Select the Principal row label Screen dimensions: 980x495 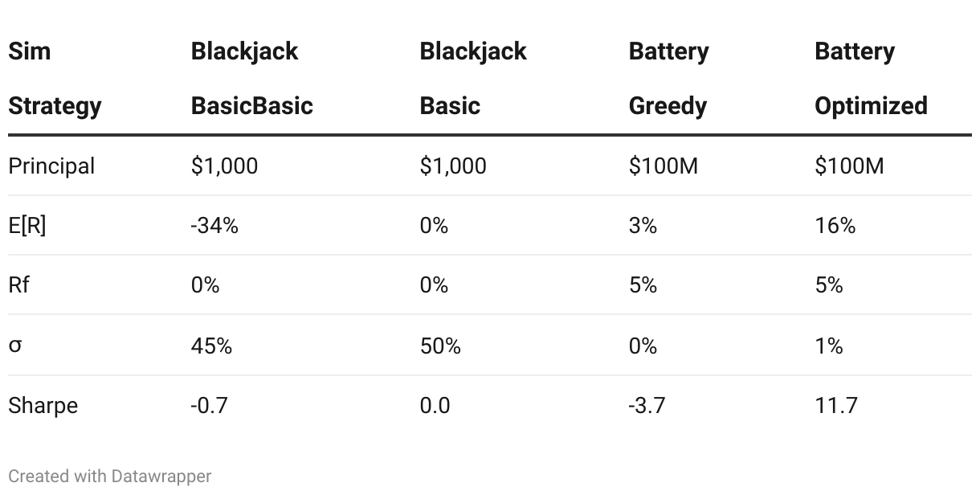click(51, 166)
